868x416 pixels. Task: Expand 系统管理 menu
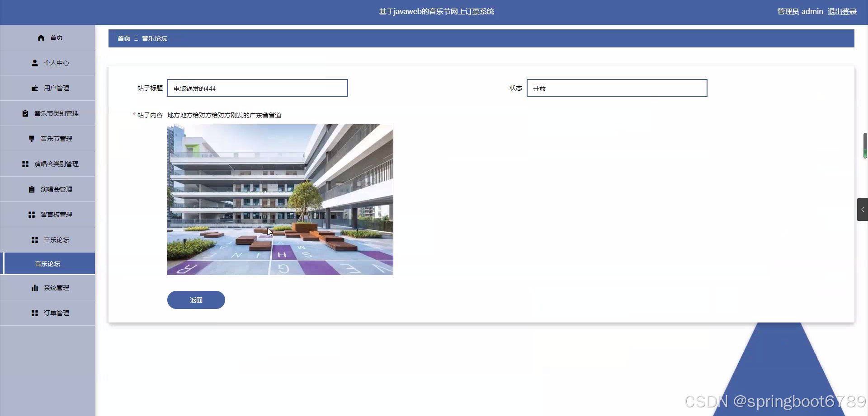[x=47, y=288]
